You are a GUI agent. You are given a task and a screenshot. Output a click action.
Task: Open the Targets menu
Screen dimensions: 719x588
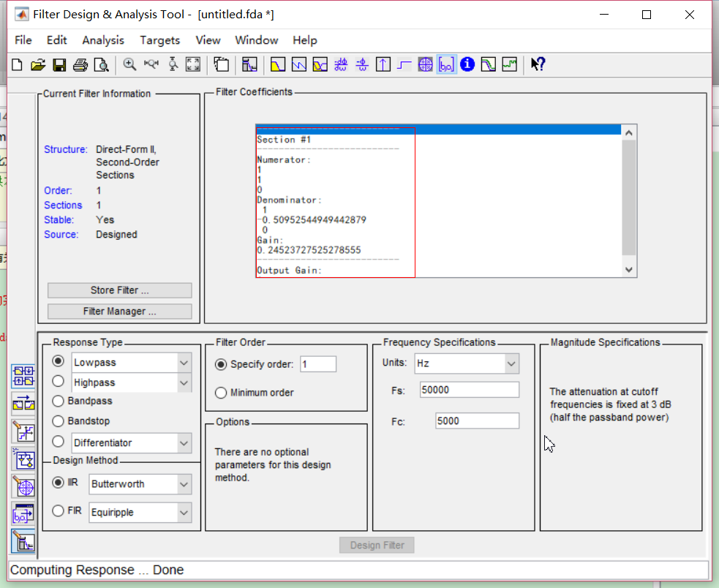(x=160, y=40)
